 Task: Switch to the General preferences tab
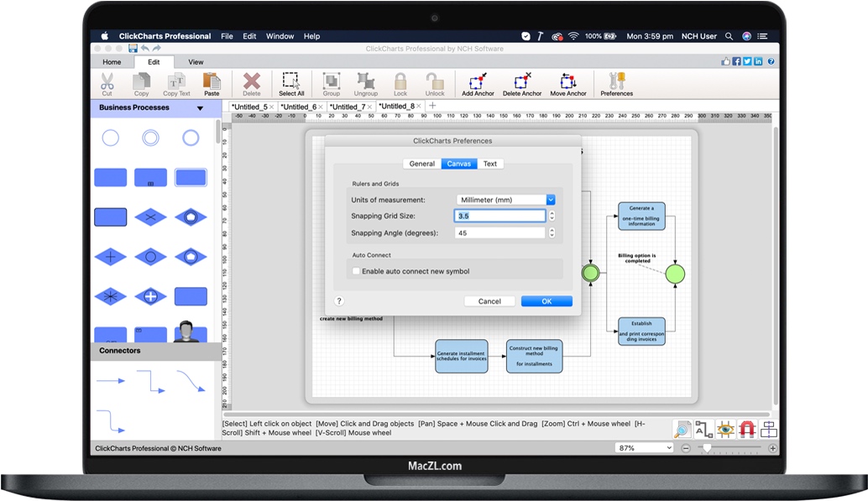422,164
